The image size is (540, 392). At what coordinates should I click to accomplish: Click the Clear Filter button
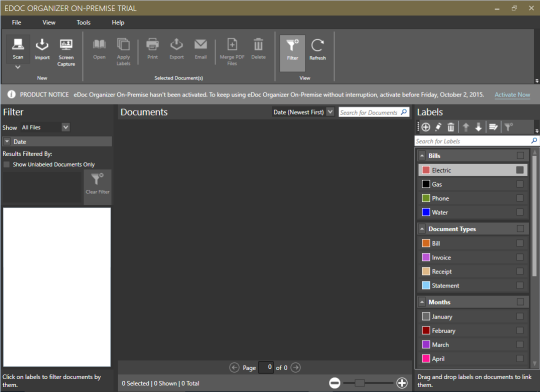(97, 186)
